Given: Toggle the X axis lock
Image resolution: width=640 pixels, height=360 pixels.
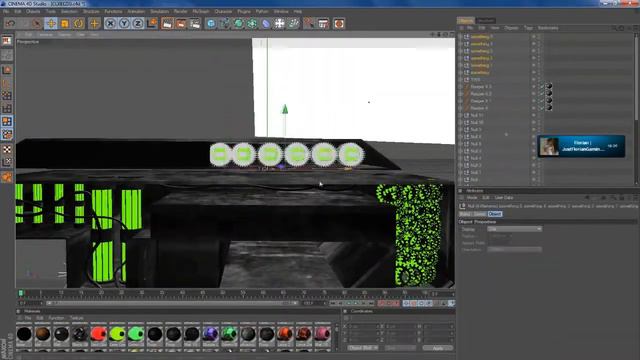Looking at the screenshot, I should [110, 24].
